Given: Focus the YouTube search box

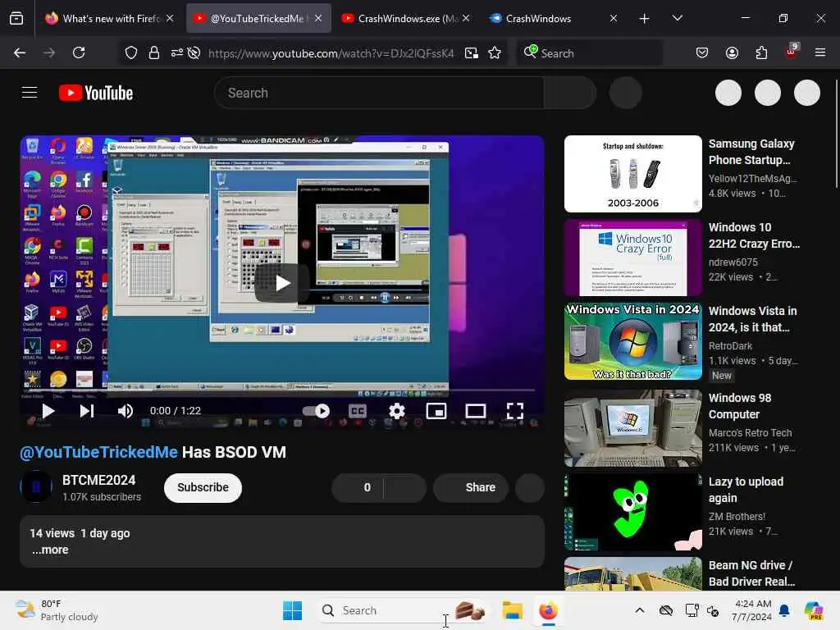Looking at the screenshot, I should pyautogui.click(x=379, y=93).
